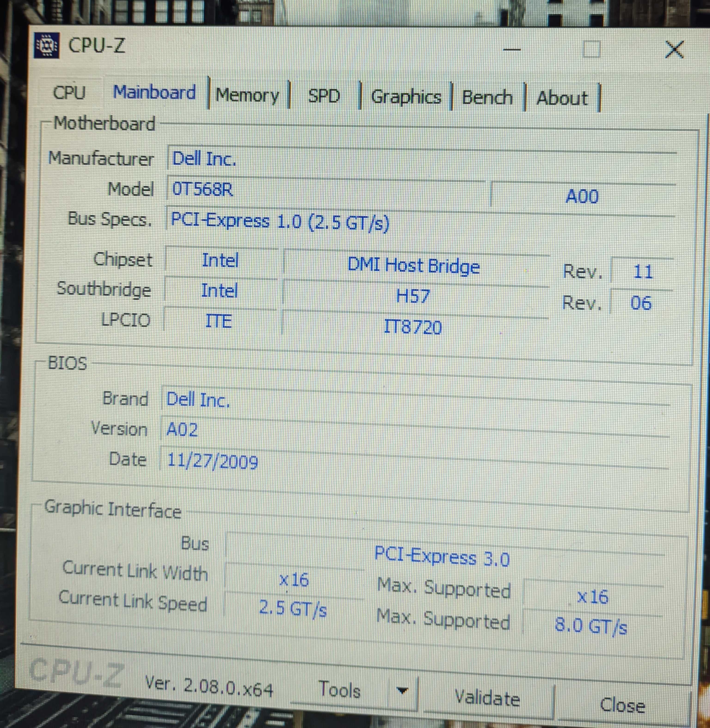Screen dimensions: 710x728
Task: Open the Memory tab
Action: coord(247,95)
